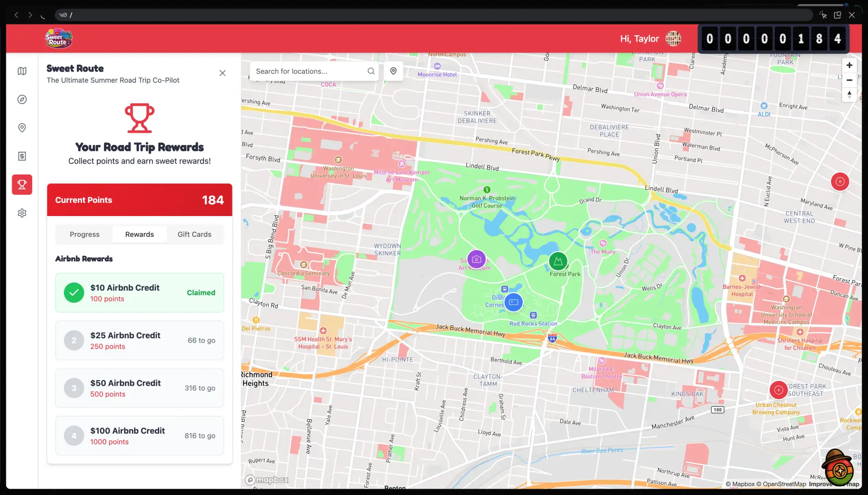
Task: Open the settings gear sidebar icon
Action: point(22,213)
